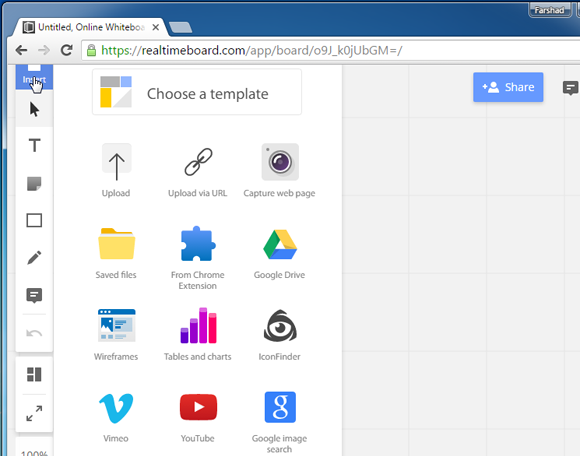Select the rectangle shape tool

coord(34,220)
